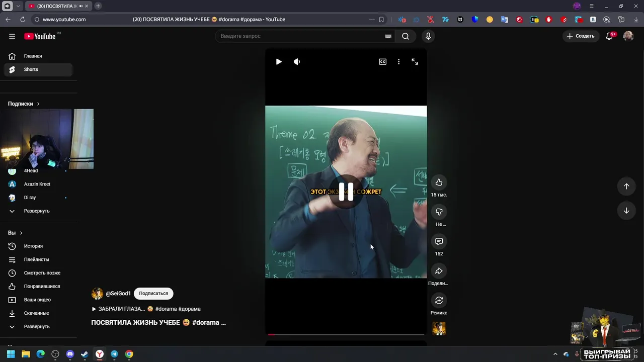644x362 pixels.
Task: Click Подписаться button for @SeiGod1
Action: [153, 294]
